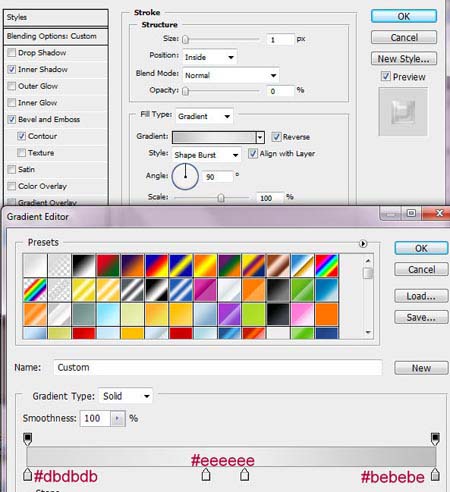
Task: Click the Angle value field
Action: 217,176
